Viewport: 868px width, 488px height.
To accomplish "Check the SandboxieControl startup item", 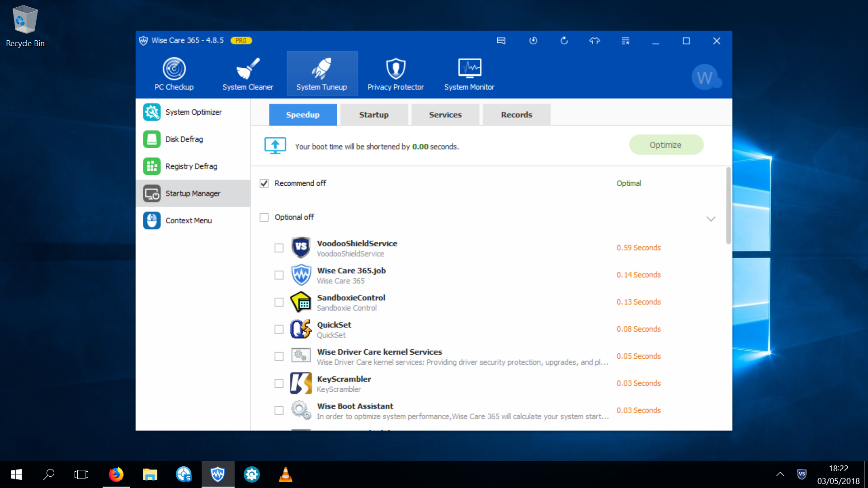I will 279,302.
